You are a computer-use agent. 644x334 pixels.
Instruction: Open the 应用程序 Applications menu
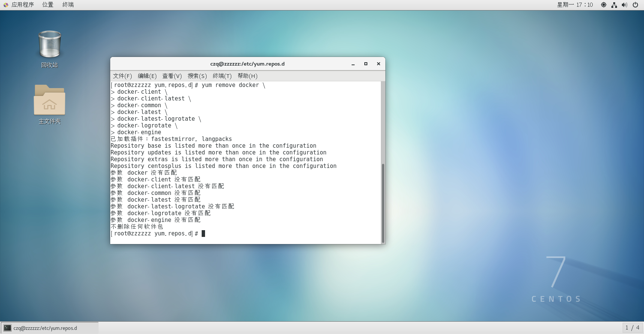click(x=22, y=5)
